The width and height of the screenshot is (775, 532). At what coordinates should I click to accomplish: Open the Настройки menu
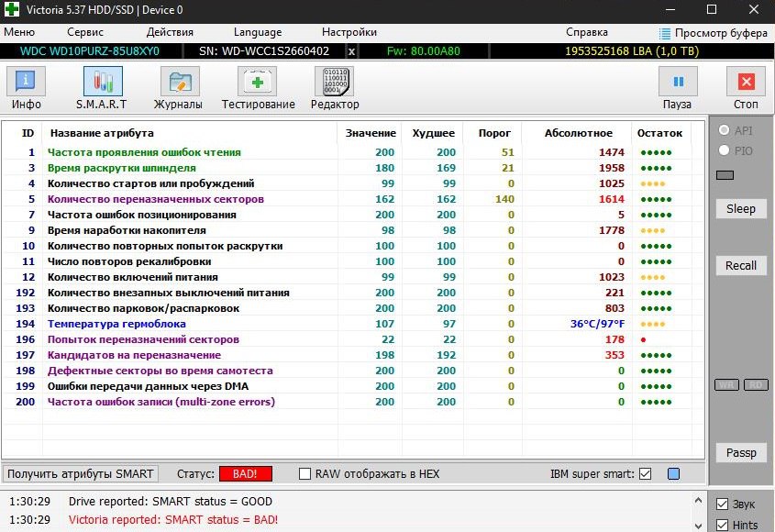(x=349, y=32)
